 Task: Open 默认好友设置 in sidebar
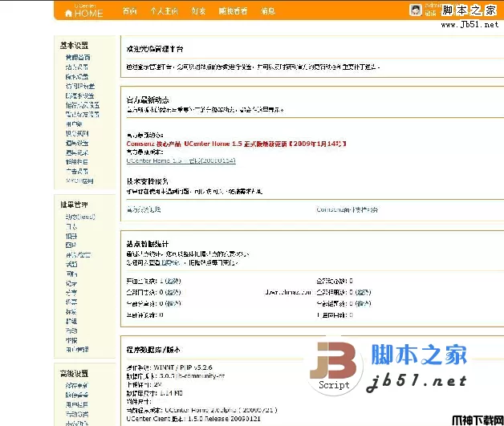(83, 115)
